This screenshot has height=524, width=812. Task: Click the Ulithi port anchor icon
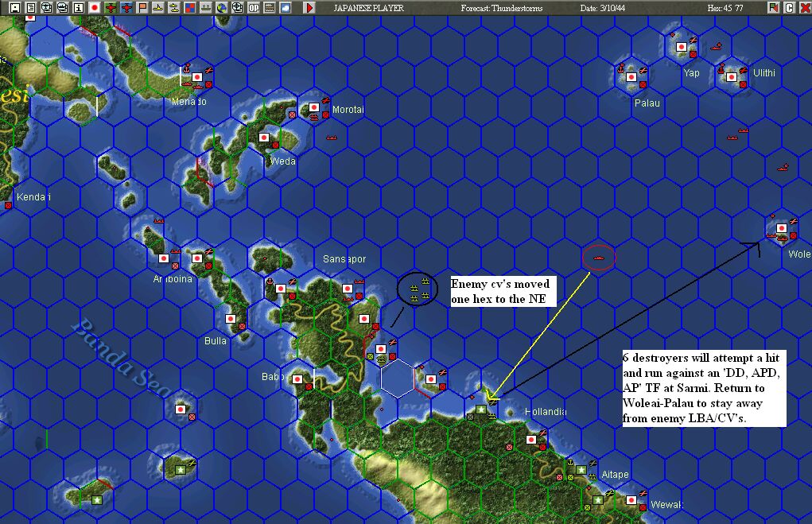point(721,68)
